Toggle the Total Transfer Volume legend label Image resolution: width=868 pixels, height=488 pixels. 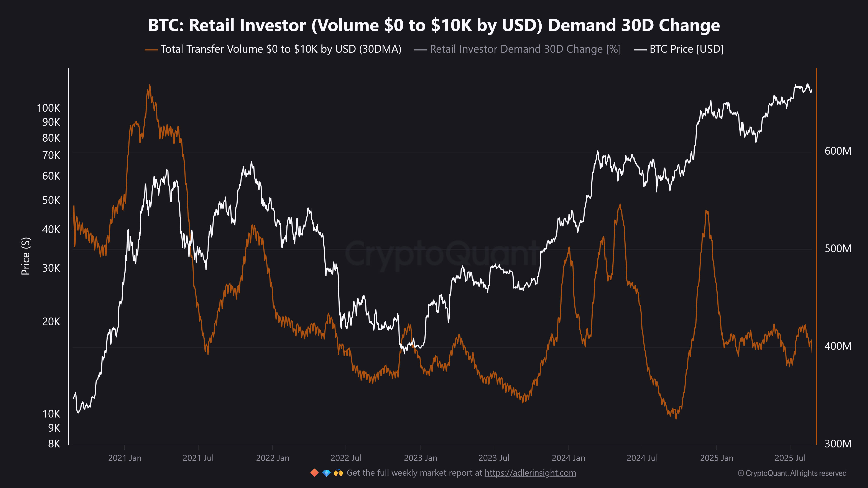pos(281,49)
